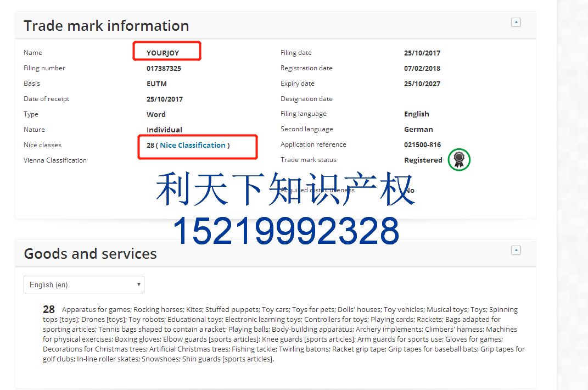Click the Trade mark status label
The height and width of the screenshot is (390, 588).
(x=309, y=160)
